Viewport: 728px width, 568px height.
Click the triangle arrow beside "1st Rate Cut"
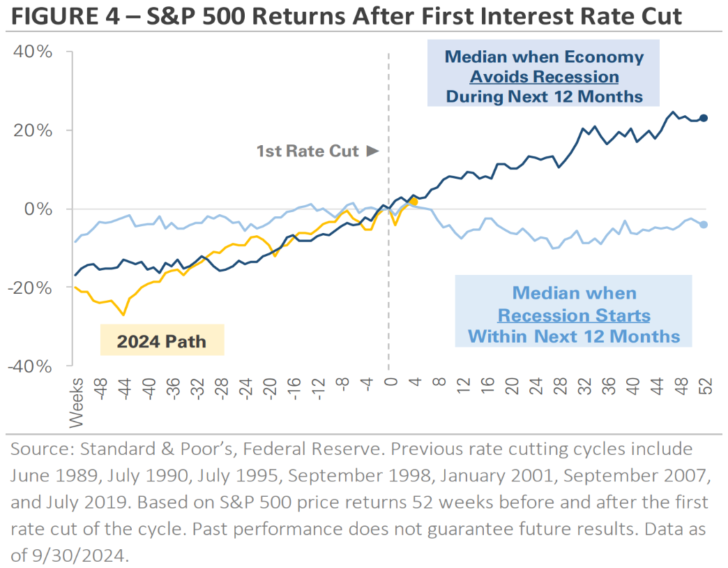(372, 151)
